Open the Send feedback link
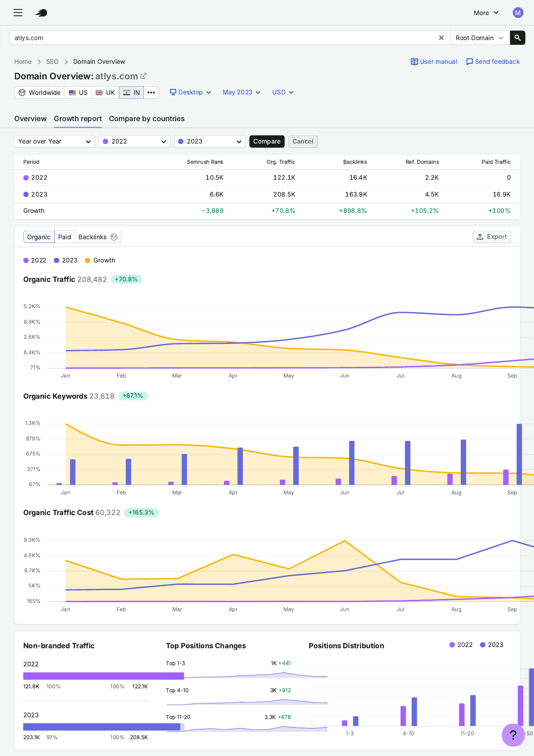The height and width of the screenshot is (756, 534). (493, 62)
